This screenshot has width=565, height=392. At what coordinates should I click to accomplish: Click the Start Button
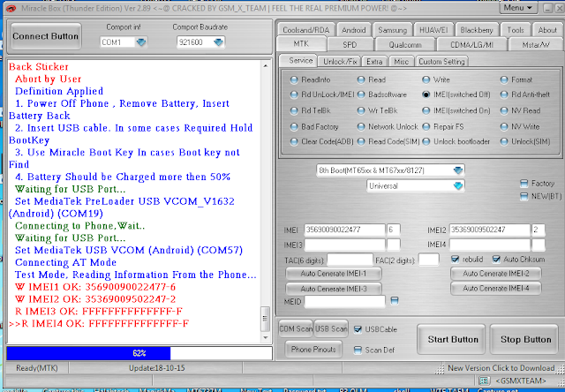453,339
